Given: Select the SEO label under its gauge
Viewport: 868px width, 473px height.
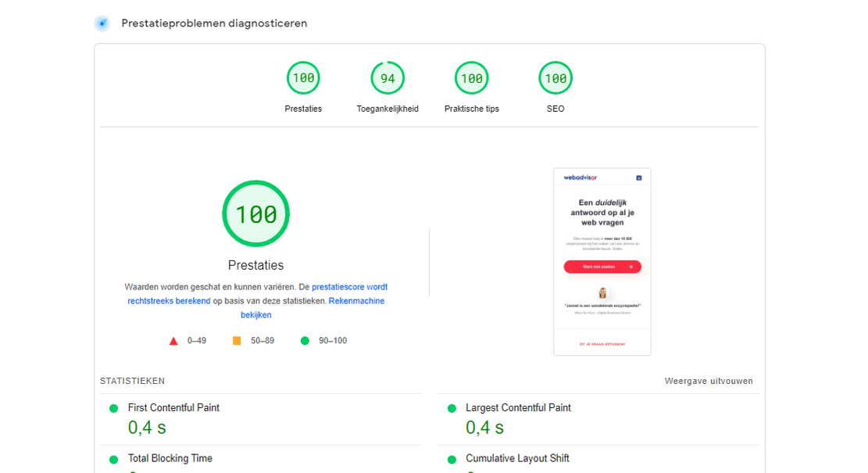Looking at the screenshot, I should click(x=555, y=109).
